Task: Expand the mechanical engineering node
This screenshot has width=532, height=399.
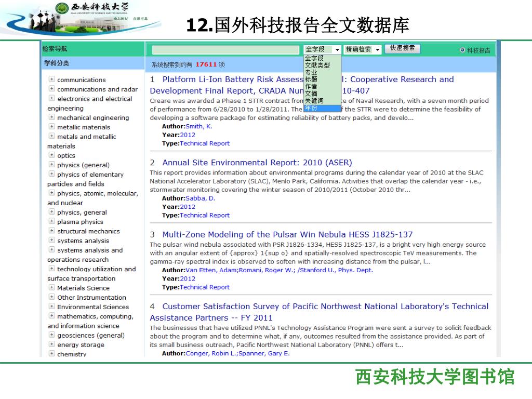Action: click(x=51, y=117)
